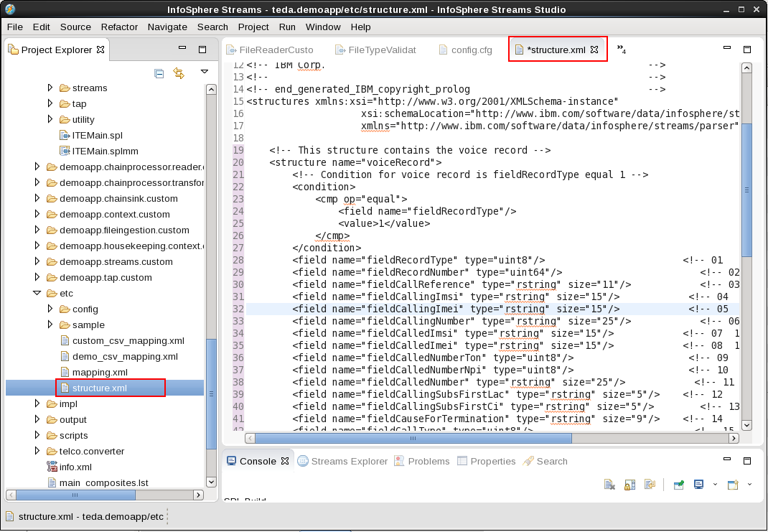Click the ITEMain.spl file icon

[x=65, y=135]
